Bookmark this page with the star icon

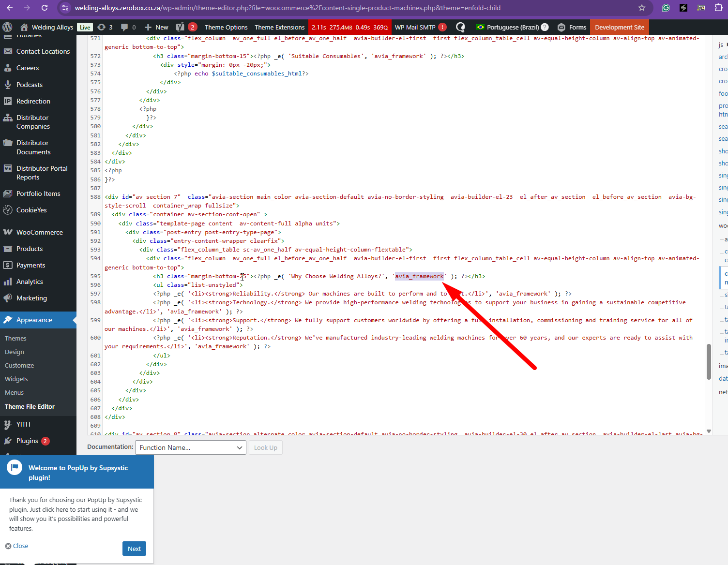[x=641, y=8]
